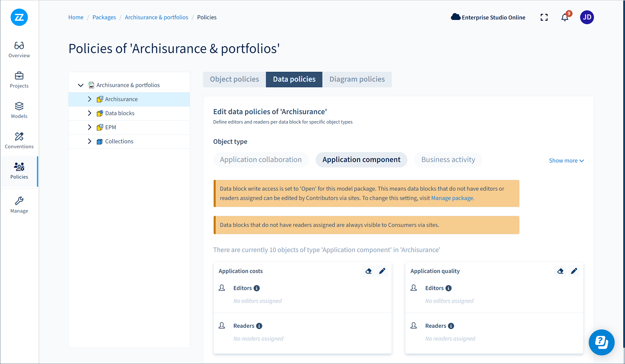
Task: Follow the Manage package link
Action: 452,198
